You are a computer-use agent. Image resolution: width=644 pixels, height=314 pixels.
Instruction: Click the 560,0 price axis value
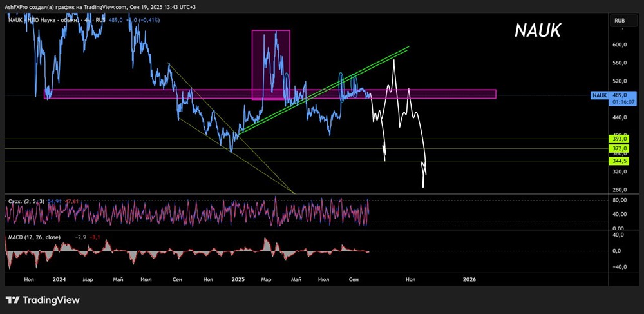[618, 63]
